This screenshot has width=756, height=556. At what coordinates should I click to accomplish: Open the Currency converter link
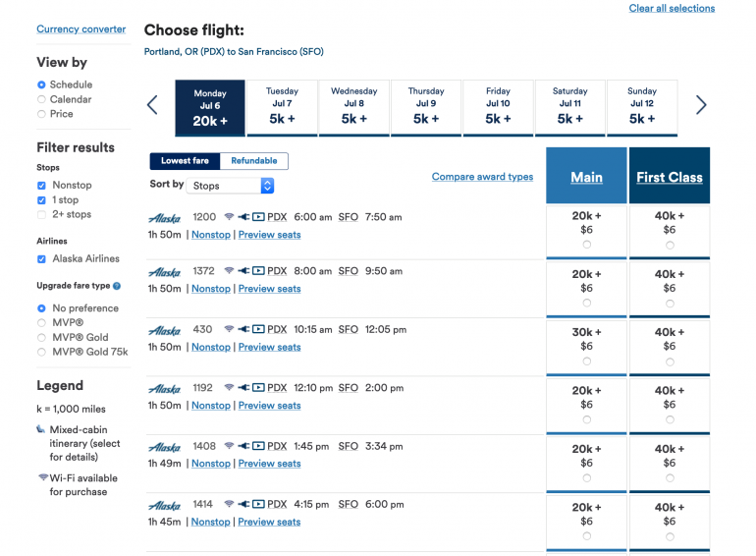coord(81,29)
